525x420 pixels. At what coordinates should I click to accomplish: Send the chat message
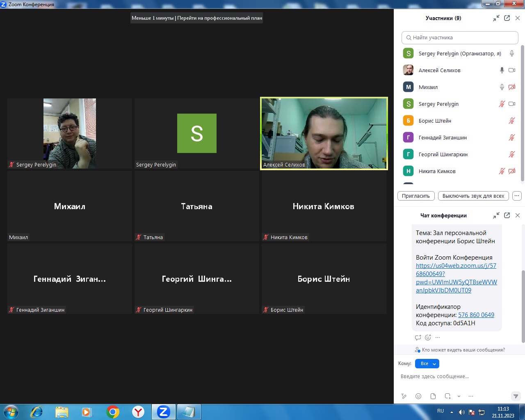click(516, 396)
